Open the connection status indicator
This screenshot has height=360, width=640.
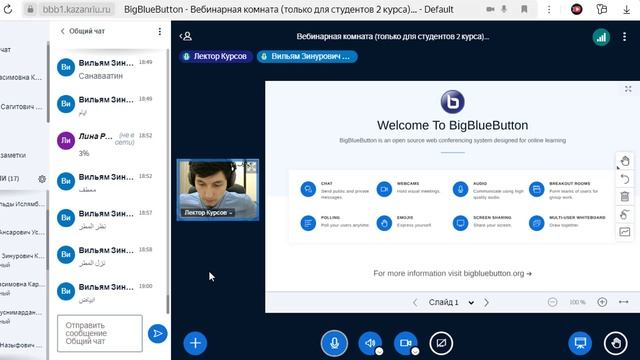coord(601,37)
